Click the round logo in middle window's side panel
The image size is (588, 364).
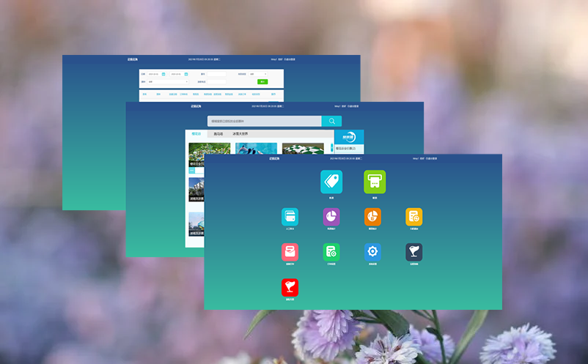[349, 137]
